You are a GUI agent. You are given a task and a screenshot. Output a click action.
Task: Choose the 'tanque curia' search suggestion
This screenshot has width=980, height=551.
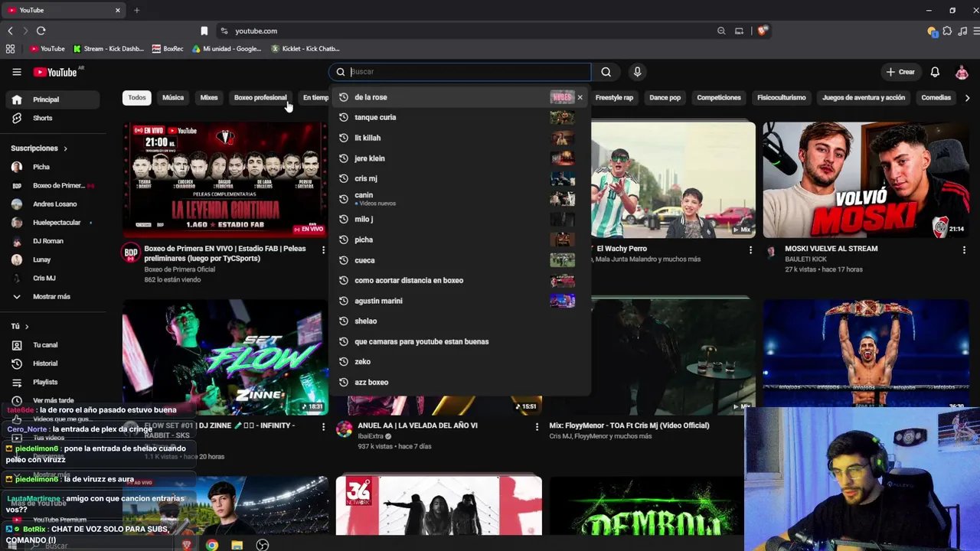coord(459,118)
